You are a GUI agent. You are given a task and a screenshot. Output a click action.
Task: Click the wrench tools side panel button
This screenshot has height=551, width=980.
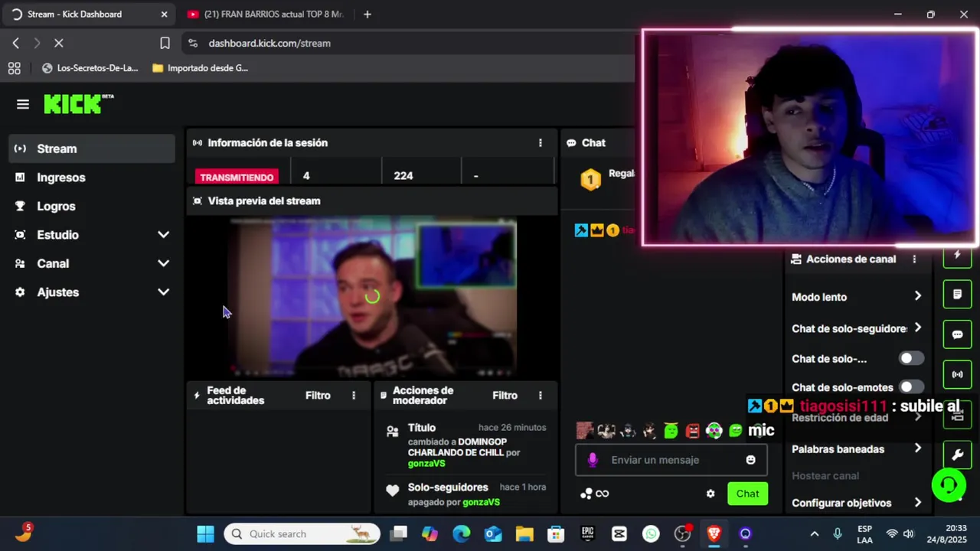point(957,455)
